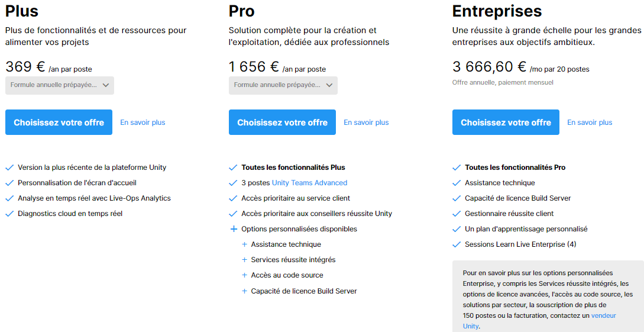Click checkmark beside 'Toutes les fonctionnalités Plus'
Image resolution: width=644 pixels, height=332 pixels.
click(x=232, y=167)
